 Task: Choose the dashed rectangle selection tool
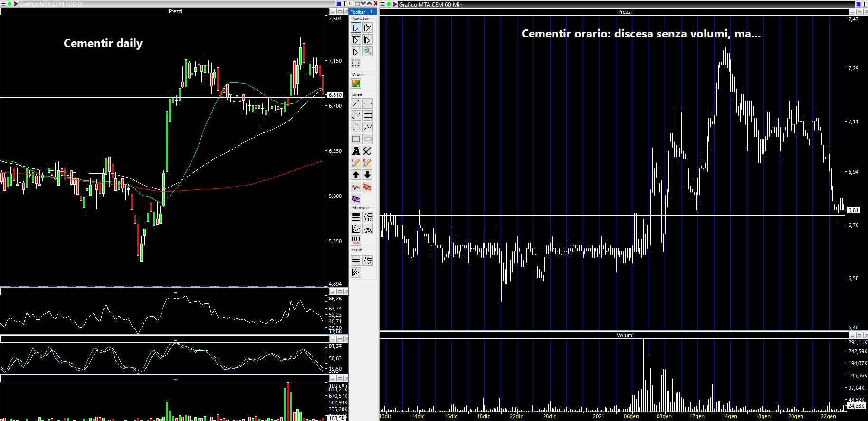(x=356, y=63)
